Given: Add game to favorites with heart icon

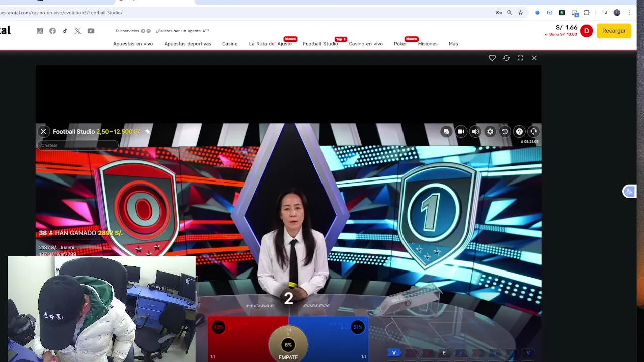Looking at the screenshot, I should click(492, 58).
